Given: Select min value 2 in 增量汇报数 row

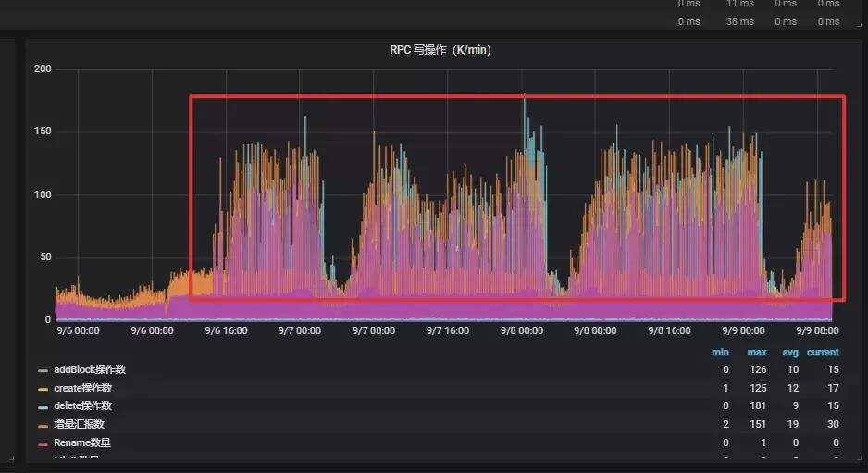Looking at the screenshot, I should (725, 424).
